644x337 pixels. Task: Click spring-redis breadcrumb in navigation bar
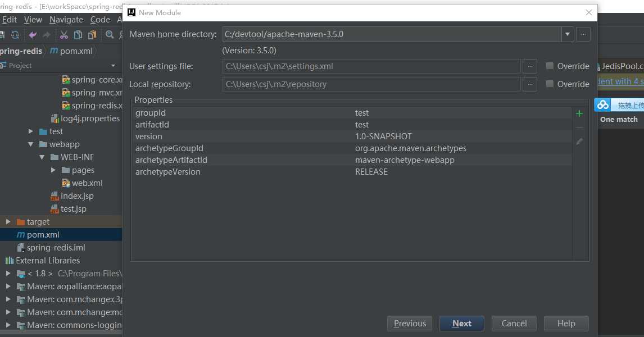pos(21,51)
